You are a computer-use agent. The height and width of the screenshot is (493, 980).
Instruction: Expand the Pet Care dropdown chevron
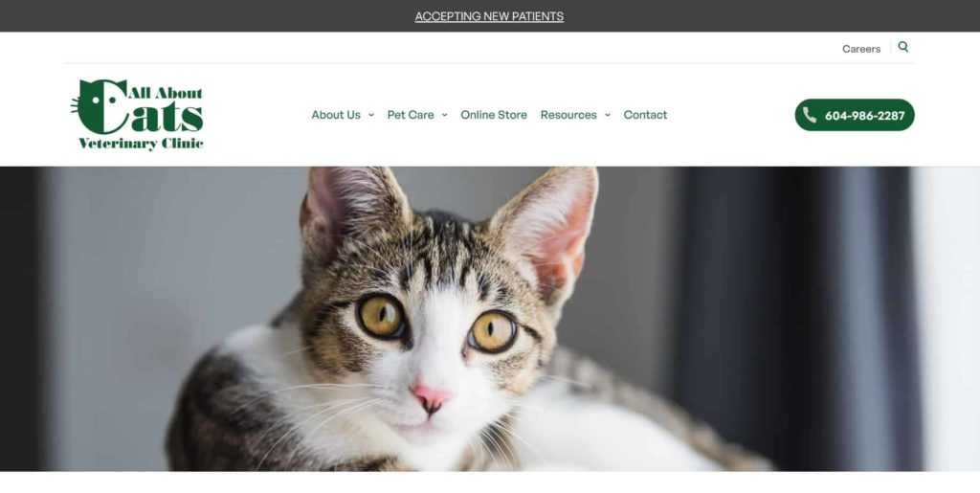[x=444, y=115]
